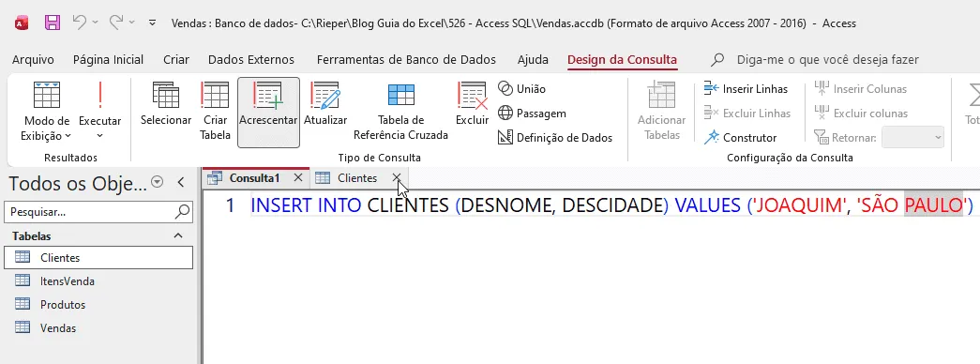Select the Passagem pass-through query option
The image size is (980, 364).
532,114
